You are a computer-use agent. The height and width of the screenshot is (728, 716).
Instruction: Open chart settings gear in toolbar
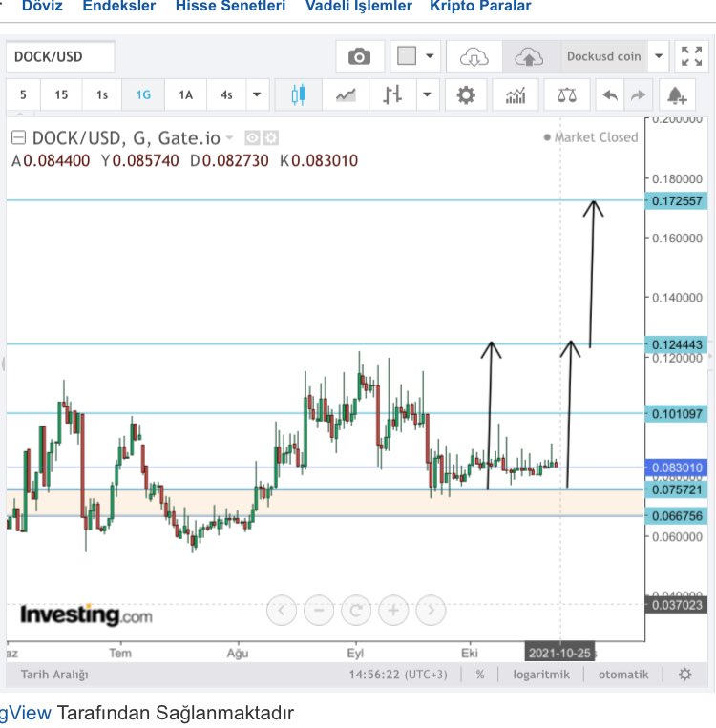coord(466,94)
